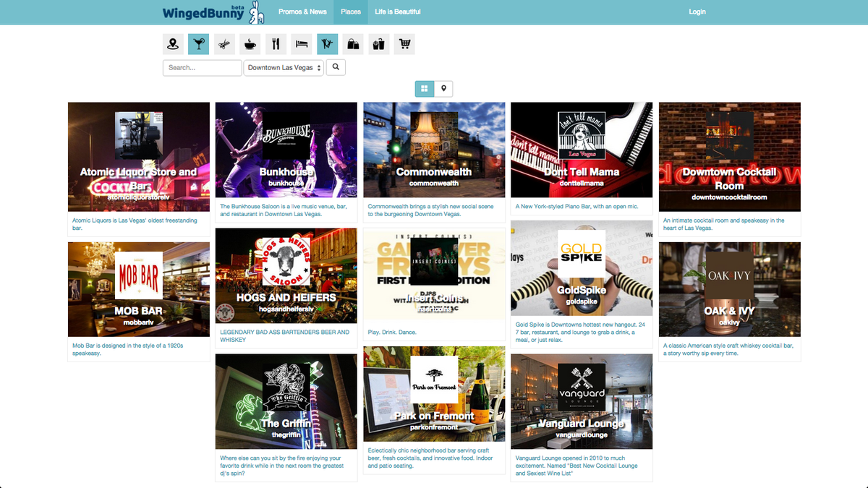Click the 'Play. Drink. Dance.' description
868x488 pixels.
coord(392,333)
